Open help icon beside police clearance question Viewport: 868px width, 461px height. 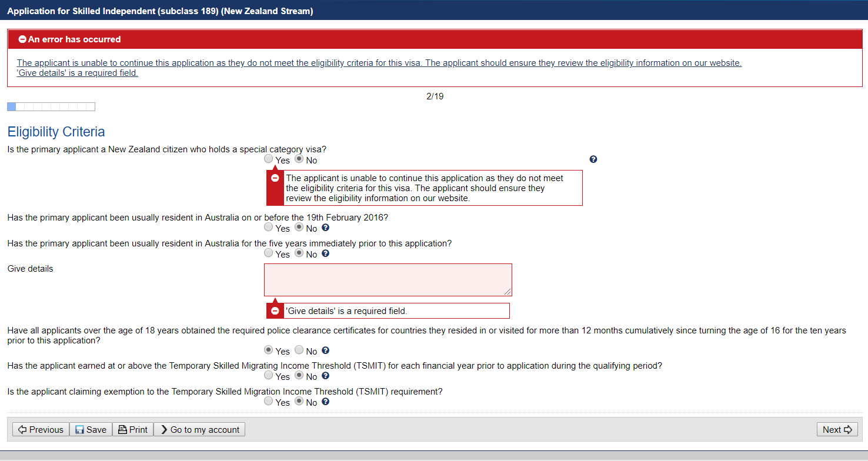325,350
